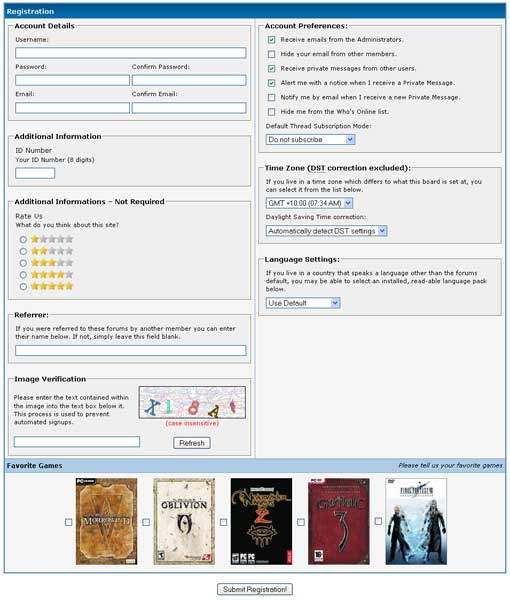This screenshot has width=510, height=600.
Task: Click the Final Fantasy cover image
Action: pos(416,521)
